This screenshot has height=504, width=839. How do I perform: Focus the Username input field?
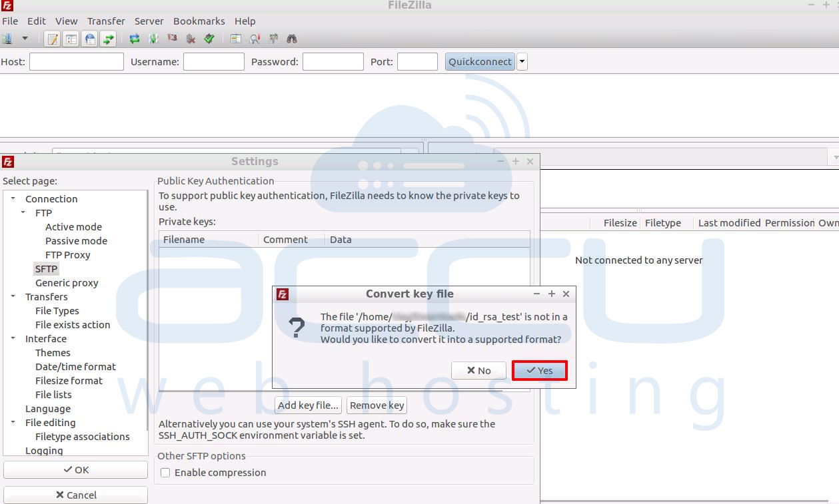[214, 62]
